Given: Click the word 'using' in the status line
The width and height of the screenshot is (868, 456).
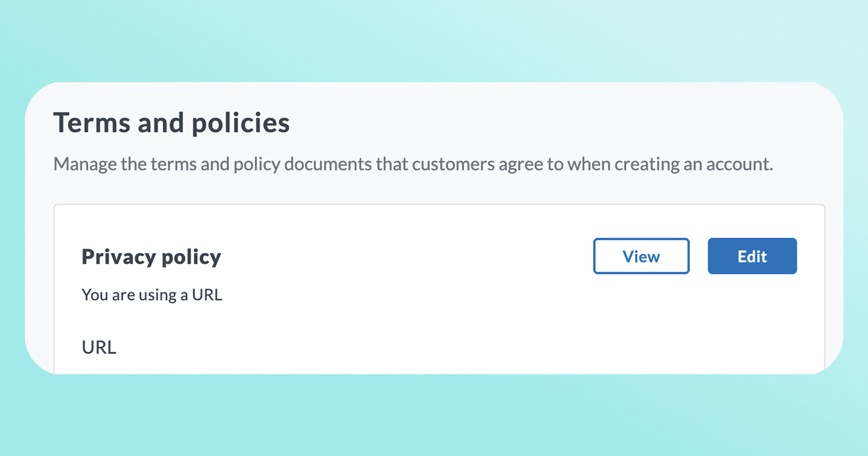Looking at the screenshot, I should click(x=158, y=296).
